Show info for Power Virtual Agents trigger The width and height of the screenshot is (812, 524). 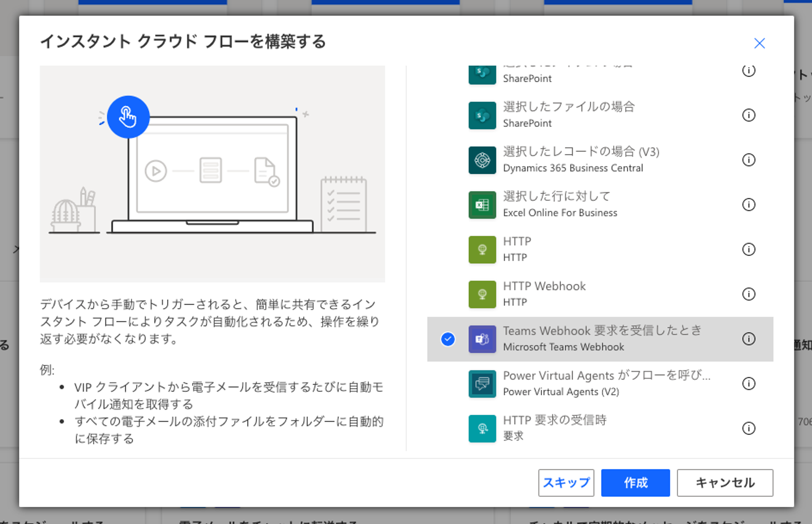pos(749,383)
